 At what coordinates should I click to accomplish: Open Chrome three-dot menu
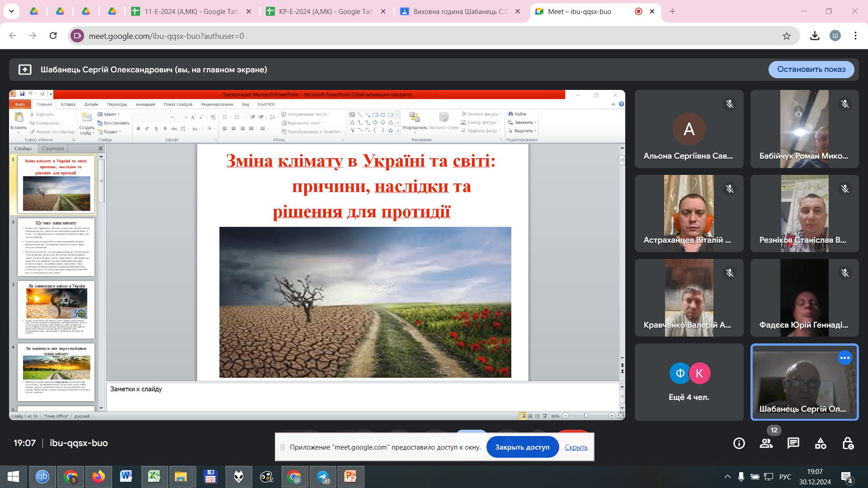[855, 36]
